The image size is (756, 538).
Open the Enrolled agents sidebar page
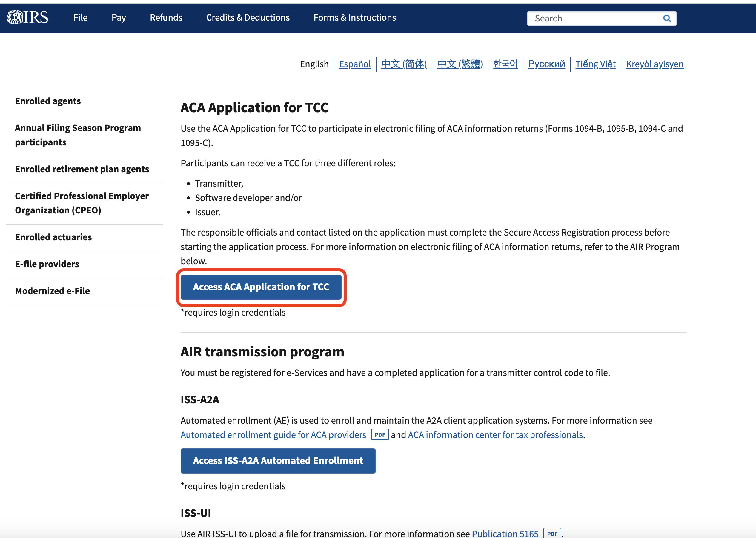[x=48, y=101]
